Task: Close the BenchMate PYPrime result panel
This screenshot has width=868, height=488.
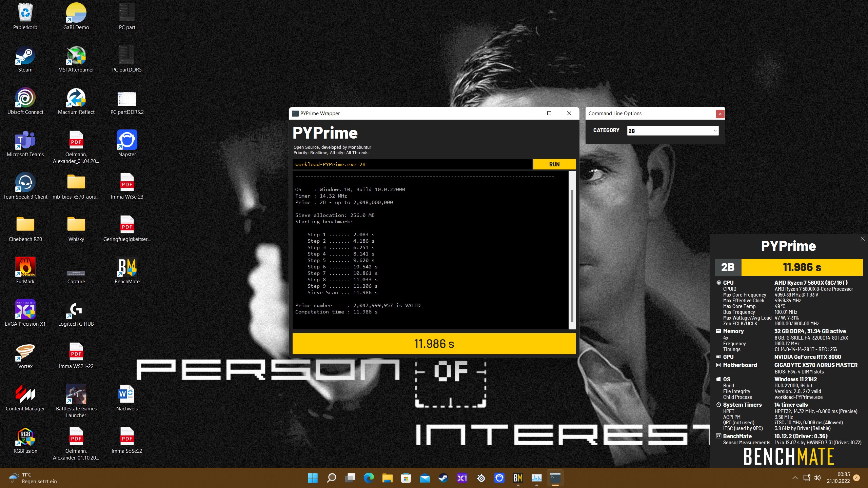Action: tap(863, 239)
